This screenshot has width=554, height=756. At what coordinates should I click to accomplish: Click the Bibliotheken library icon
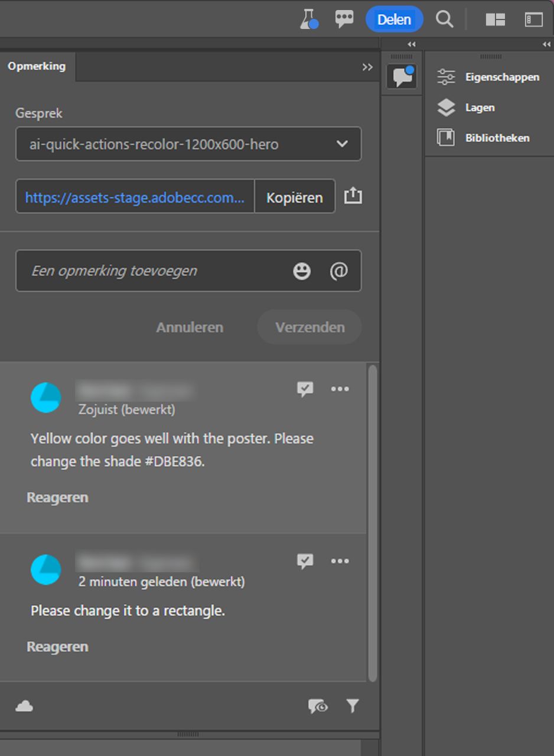click(445, 138)
